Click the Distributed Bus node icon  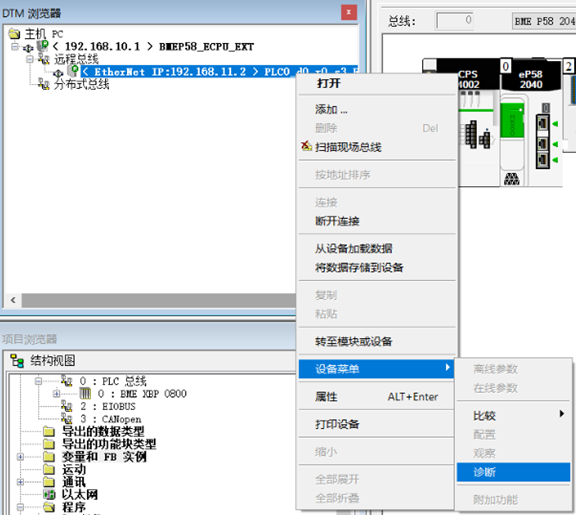[x=44, y=84]
